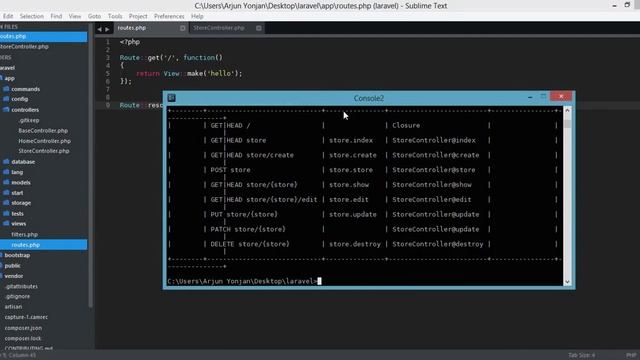The image size is (640, 360).
Task: Open the Find menu
Action: point(56,16)
